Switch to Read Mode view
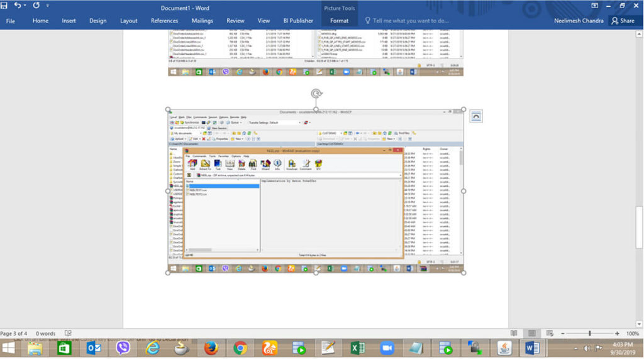The image size is (644, 359). 514,333
